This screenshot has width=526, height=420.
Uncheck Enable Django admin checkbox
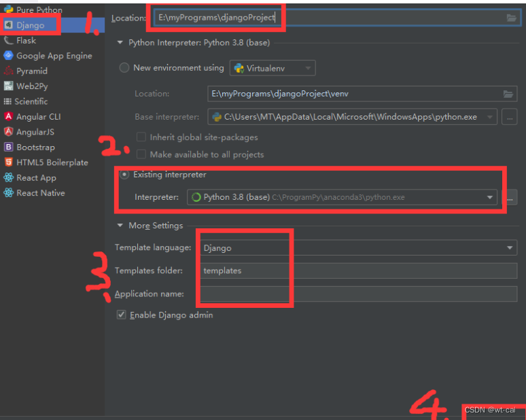click(121, 315)
